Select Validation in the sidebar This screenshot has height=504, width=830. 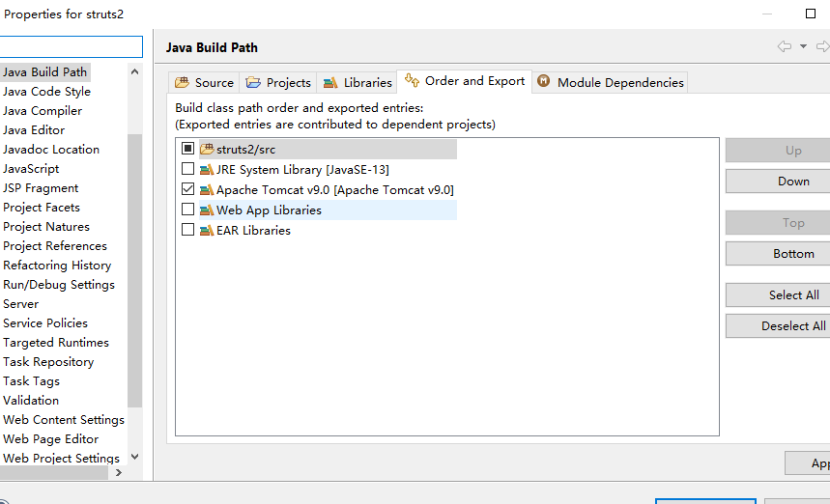[31, 401]
